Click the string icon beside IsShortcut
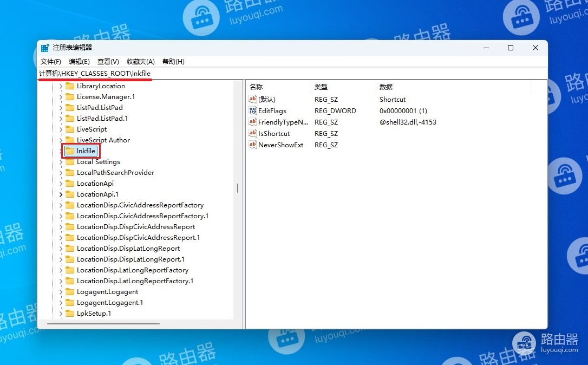The height and width of the screenshot is (365, 588). (253, 133)
